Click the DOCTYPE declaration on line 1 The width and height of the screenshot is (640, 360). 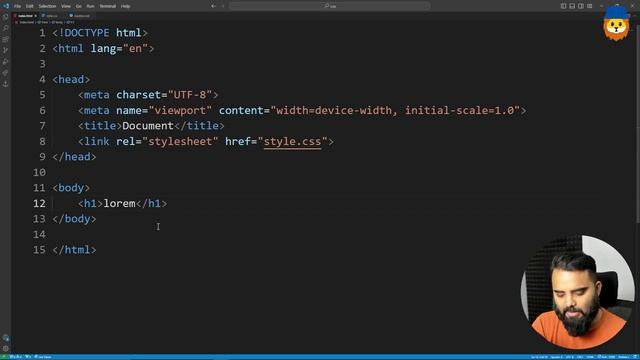pos(100,33)
